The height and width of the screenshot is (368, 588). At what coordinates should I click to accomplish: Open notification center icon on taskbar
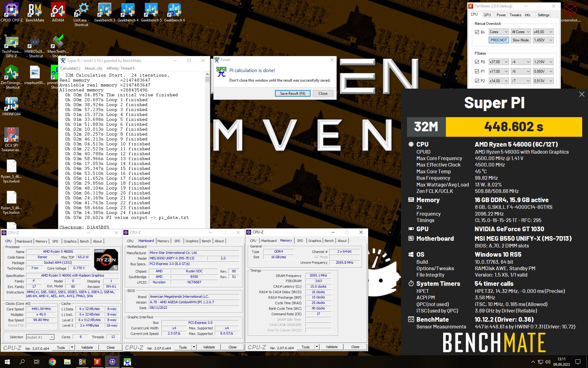pos(578,362)
